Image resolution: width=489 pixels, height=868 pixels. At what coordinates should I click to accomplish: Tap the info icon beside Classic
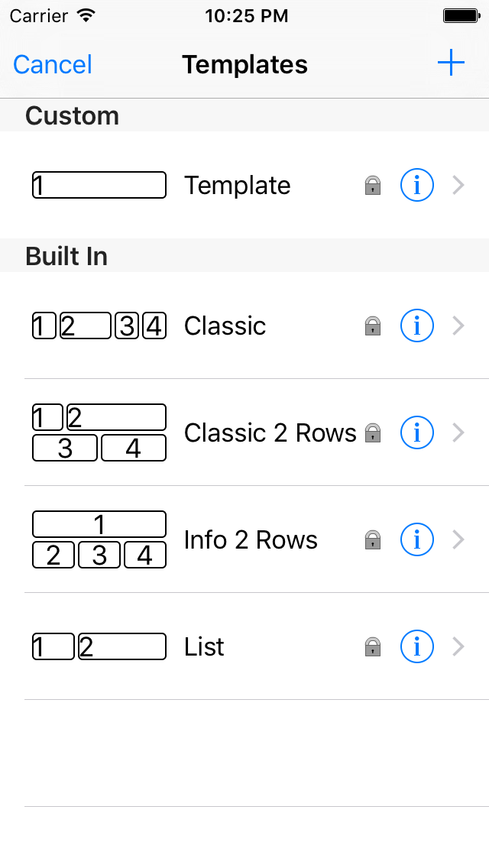point(417,326)
